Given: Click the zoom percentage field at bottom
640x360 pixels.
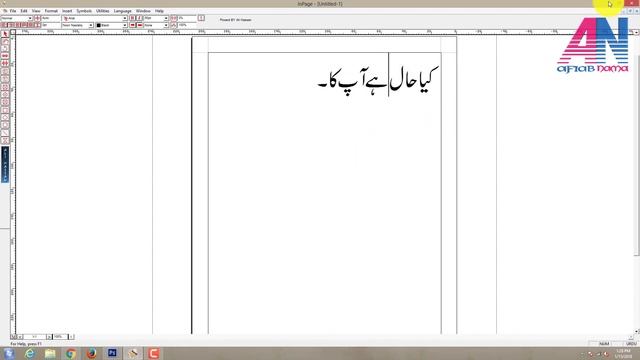Looking at the screenshot, I should [x=60, y=337].
